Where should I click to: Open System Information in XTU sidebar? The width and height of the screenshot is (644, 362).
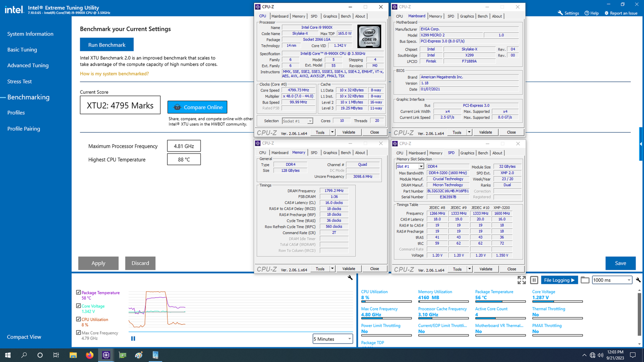pyautogui.click(x=30, y=34)
